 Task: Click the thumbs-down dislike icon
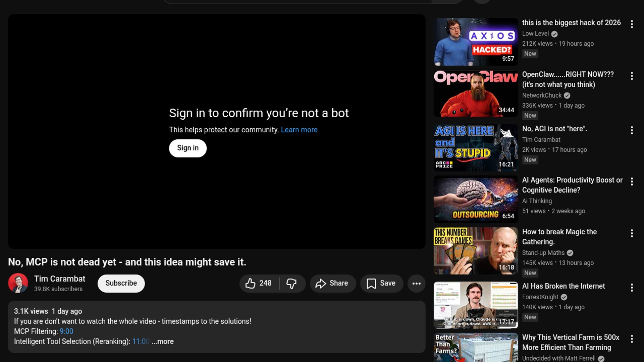[291, 283]
